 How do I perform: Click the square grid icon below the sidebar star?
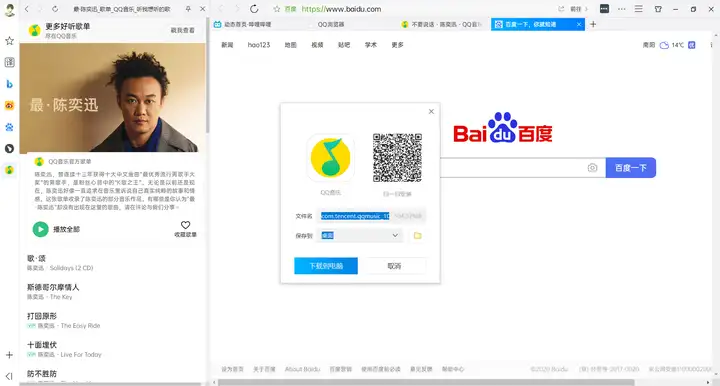pyautogui.click(x=9, y=62)
